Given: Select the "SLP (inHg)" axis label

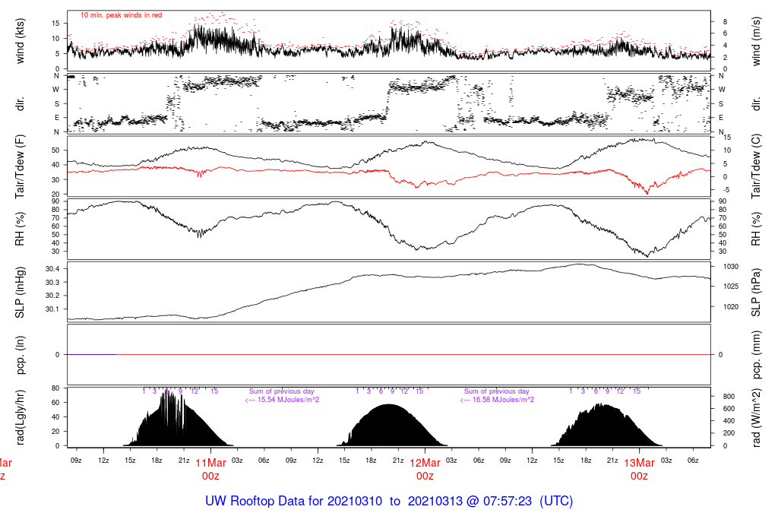Looking at the screenshot, I should point(20,293).
